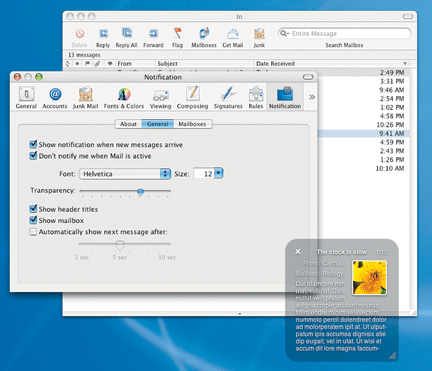Click the flag column header icon

pos(87,63)
